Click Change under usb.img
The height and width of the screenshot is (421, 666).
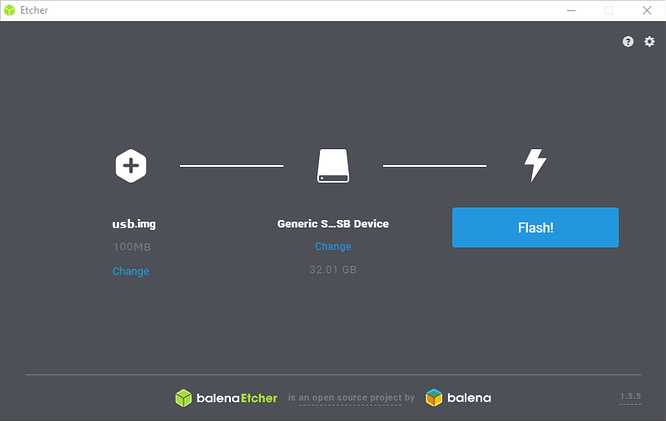[131, 271]
